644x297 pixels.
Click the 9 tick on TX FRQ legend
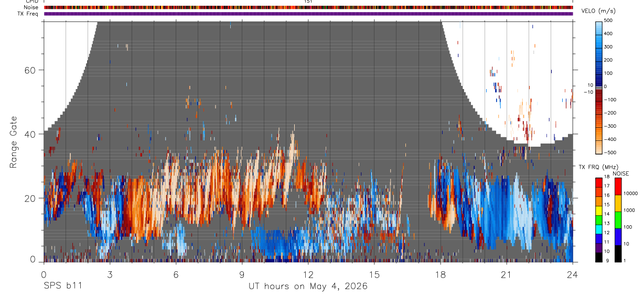606,260
